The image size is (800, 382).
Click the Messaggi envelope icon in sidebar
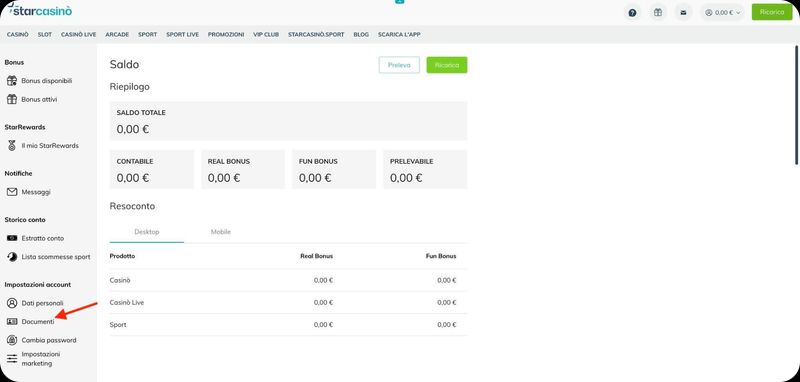click(x=12, y=192)
